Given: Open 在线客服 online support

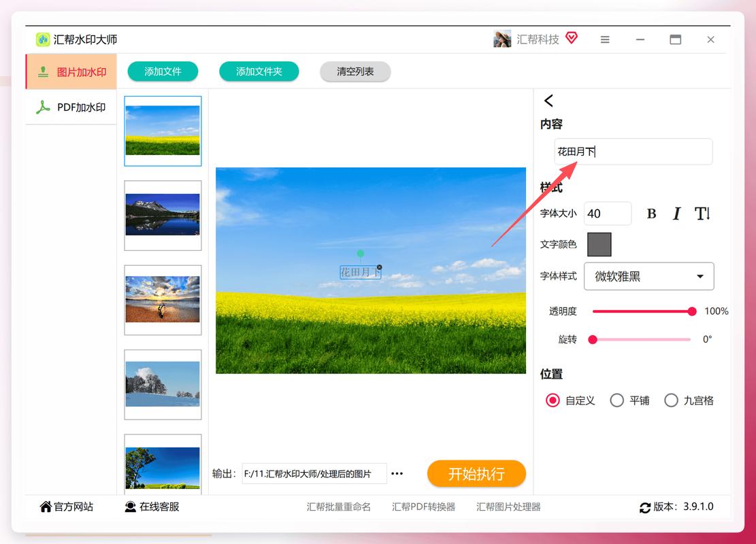Looking at the screenshot, I should [x=152, y=507].
